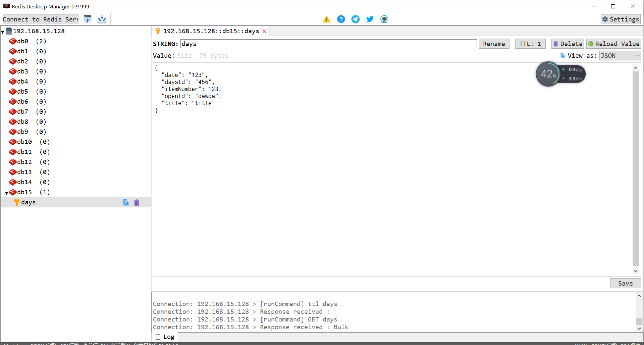This screenshot has height=345, width=644.
Task: Click the import connections icon
Action: 102,19
